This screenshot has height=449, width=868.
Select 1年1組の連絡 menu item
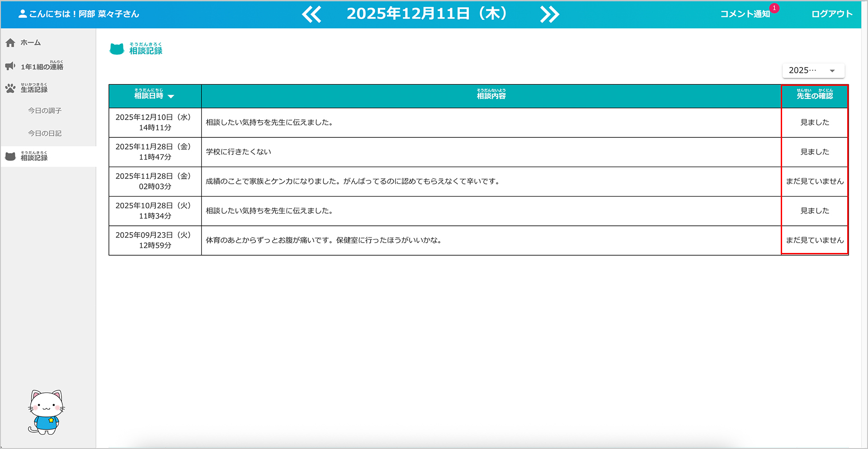point(42,66)
